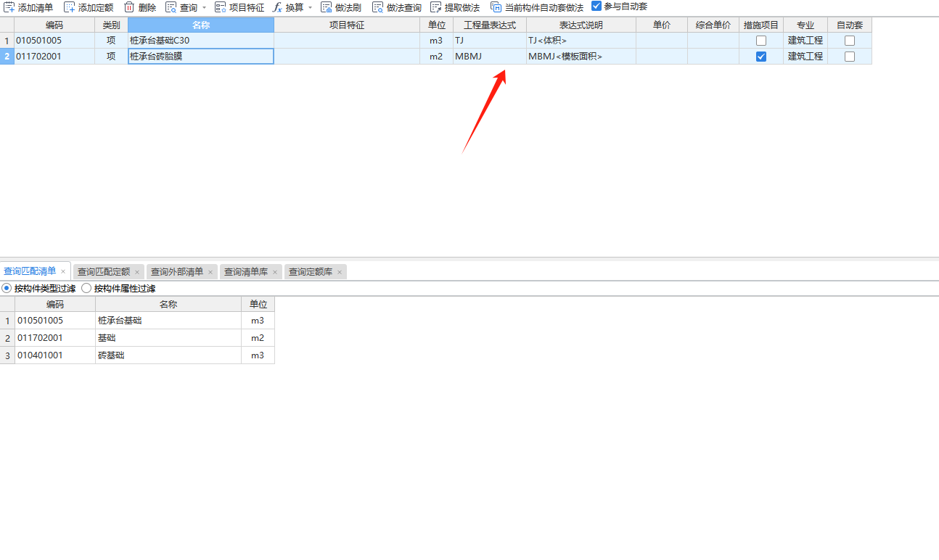Click the m2 unit cell of 桩承台砖胎膜

tap(436, 57)
